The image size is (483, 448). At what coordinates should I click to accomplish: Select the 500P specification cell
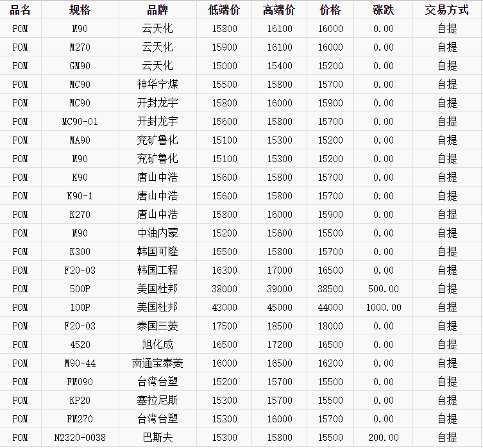coord(80,289)
